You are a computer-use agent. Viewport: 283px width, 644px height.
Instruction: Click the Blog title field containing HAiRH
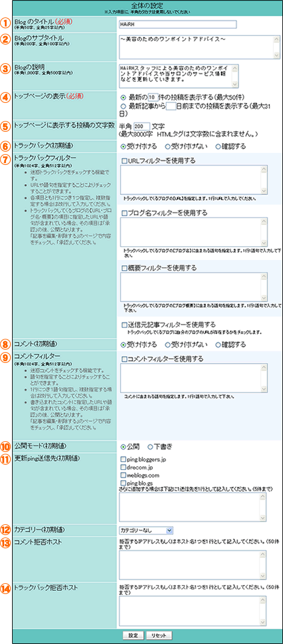click(178, 24)
